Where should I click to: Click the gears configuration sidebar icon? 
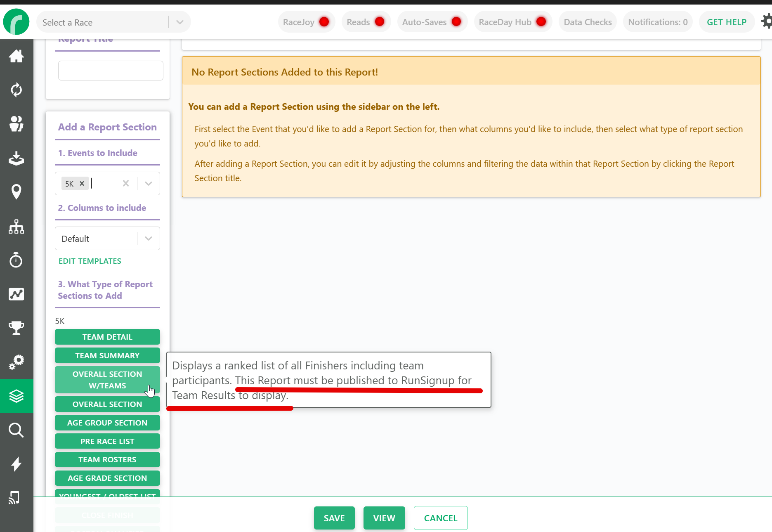[x=17, y=362]
